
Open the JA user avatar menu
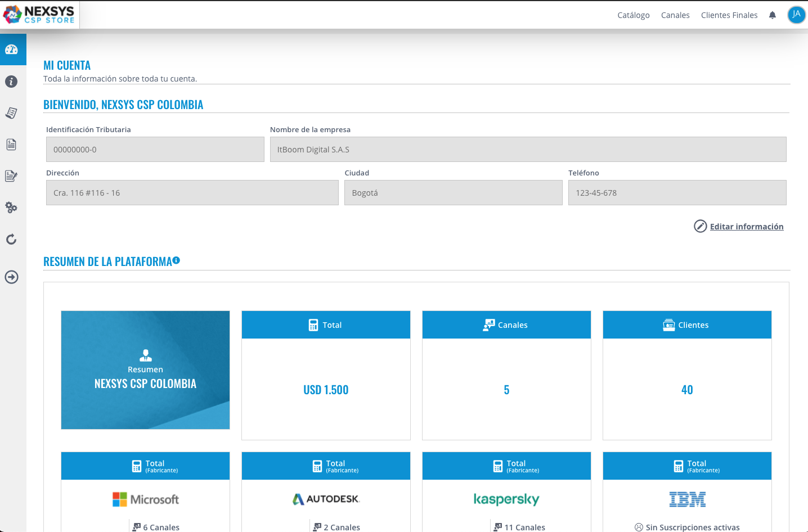click(x=796, y=15)
